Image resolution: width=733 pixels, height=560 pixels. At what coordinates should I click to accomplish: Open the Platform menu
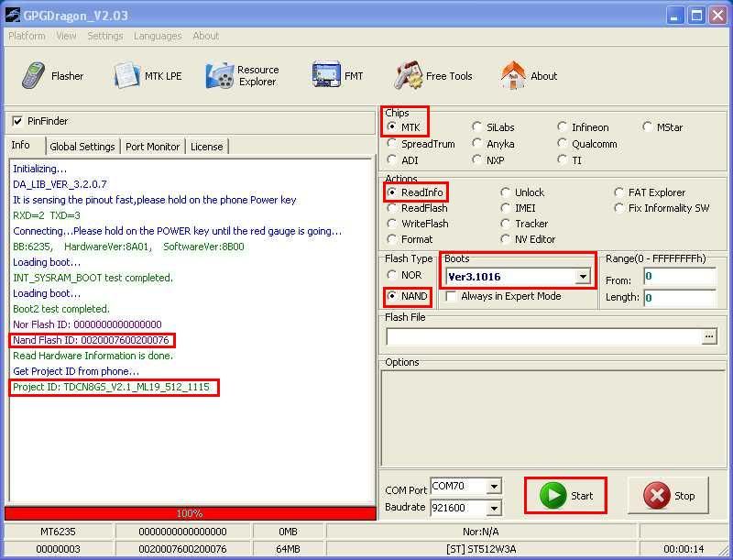(27, 36)
